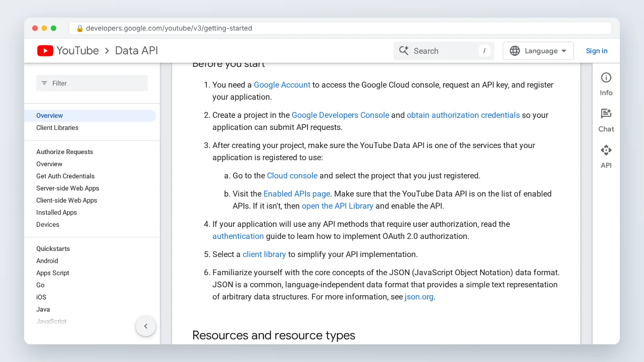
Task: Follow Google Developers Console link
Action: (340, 115)
